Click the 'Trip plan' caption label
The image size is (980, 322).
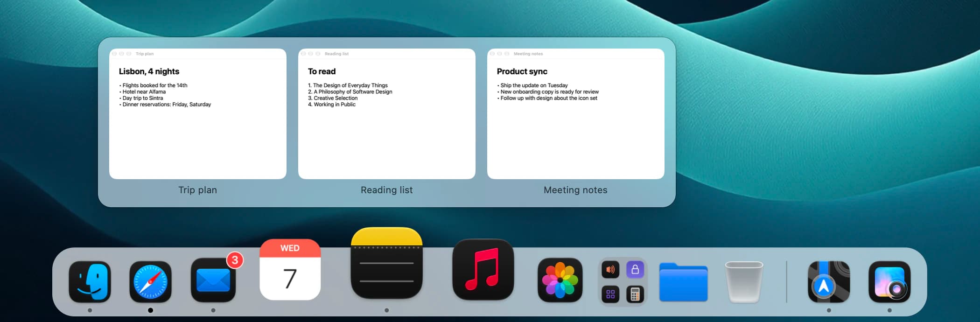tap(198, 190)
